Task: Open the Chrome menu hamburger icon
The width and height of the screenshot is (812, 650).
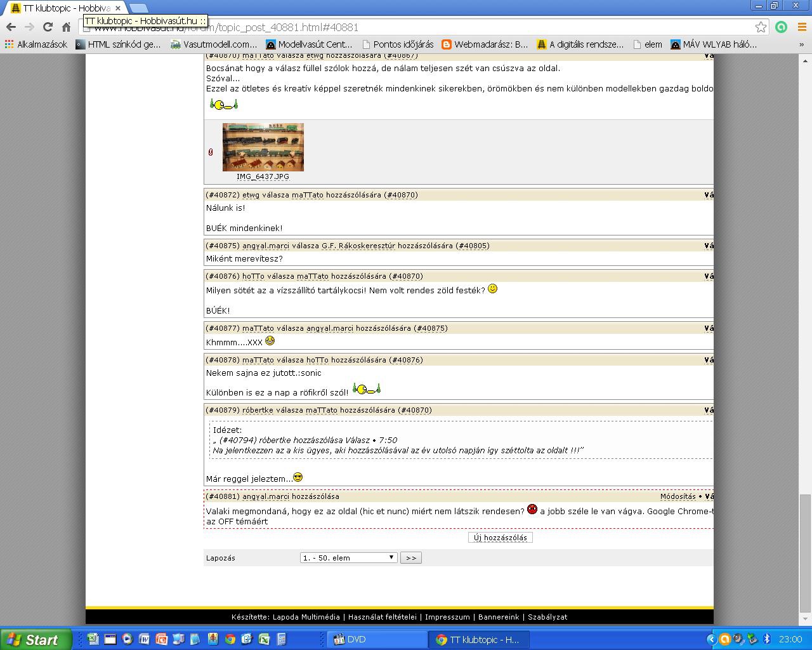Action: (802, 27)
